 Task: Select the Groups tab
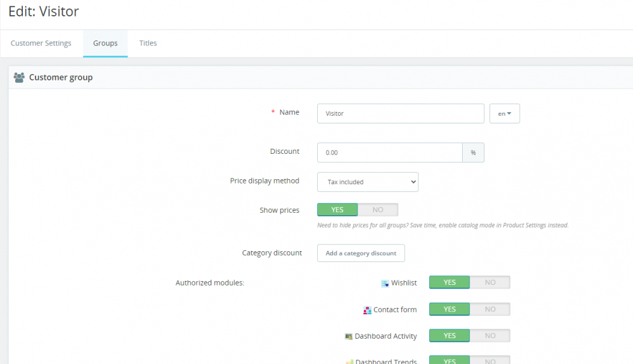[105, 43]
